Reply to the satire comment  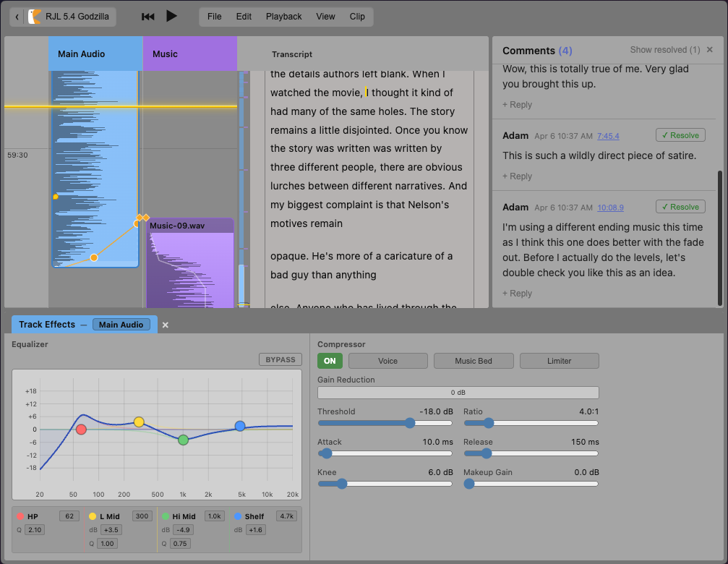pos(517,176)
